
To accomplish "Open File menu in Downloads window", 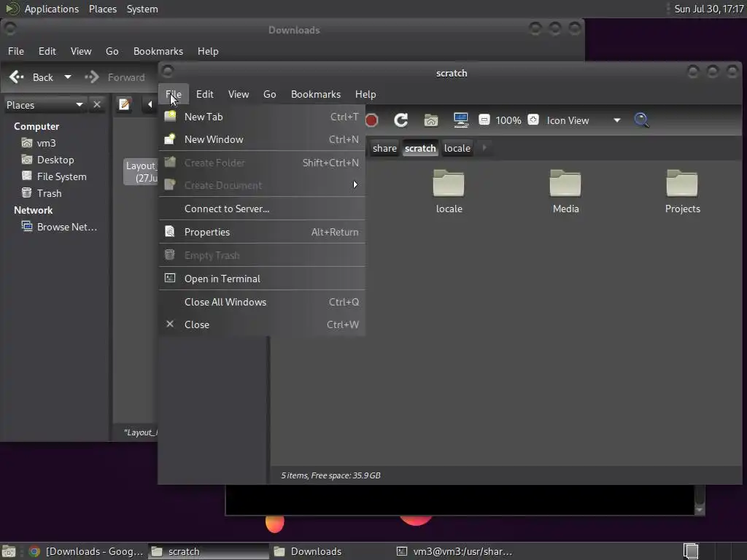I will (16, 51).
